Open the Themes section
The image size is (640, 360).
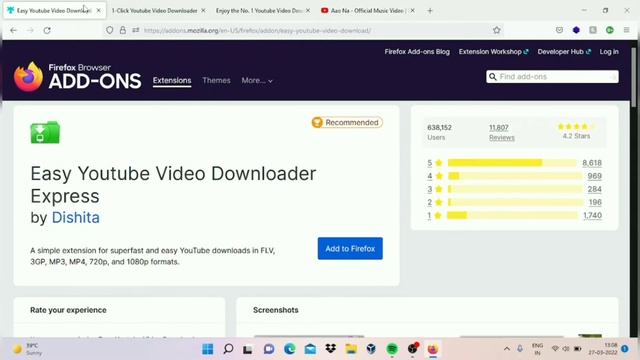(216, 80)
